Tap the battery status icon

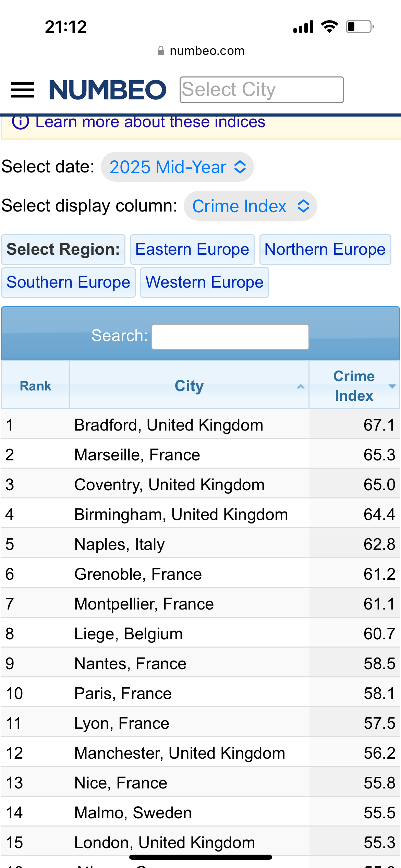coord(360,27)
